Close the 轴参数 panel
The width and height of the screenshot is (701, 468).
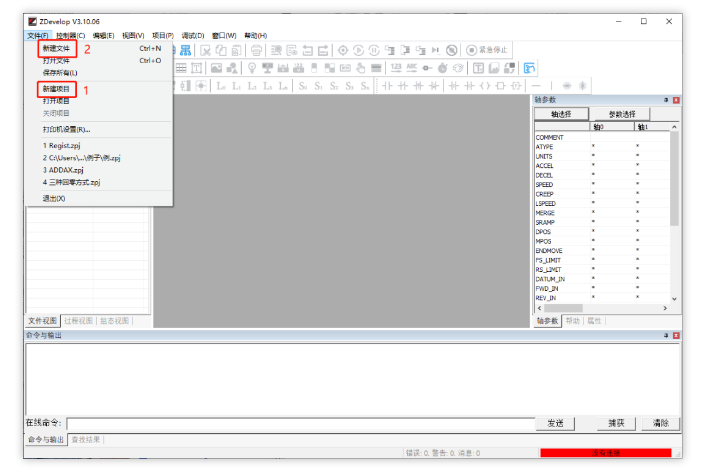pyautogui.click(x=676, y=100)
